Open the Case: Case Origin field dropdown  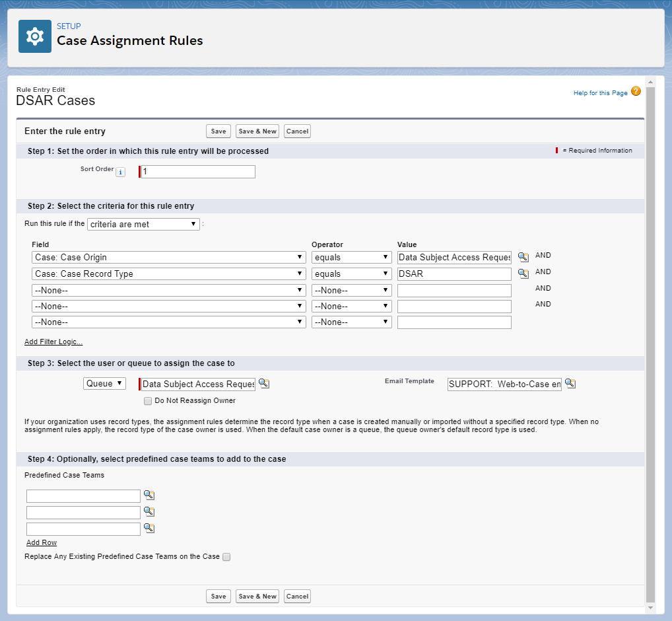168,257
